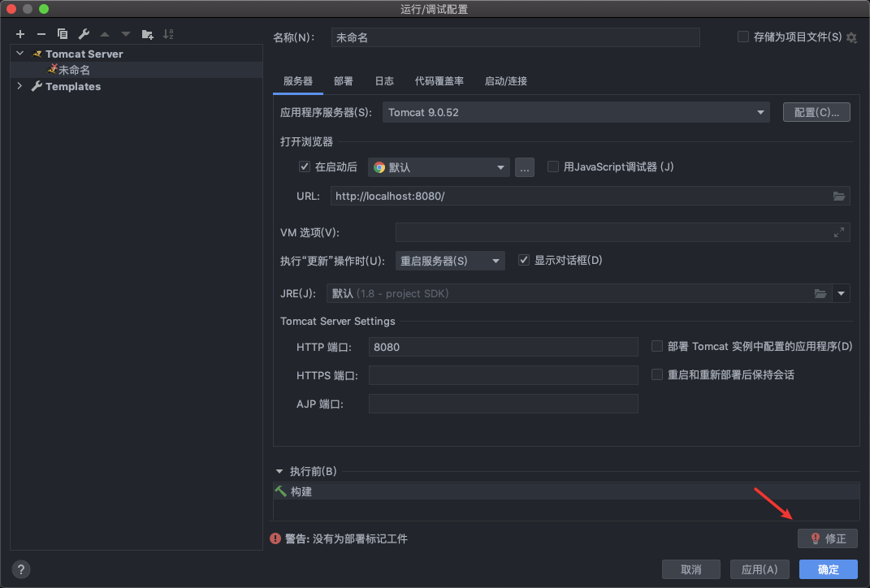Open the on update action dropdown
This screenshot has height=588, width=870.
[x=450, y=261]
